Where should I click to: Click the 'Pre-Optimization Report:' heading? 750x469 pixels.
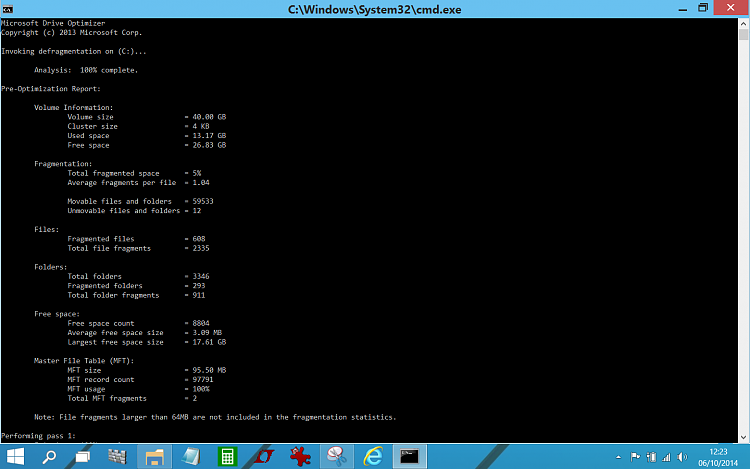pos(51,88)
